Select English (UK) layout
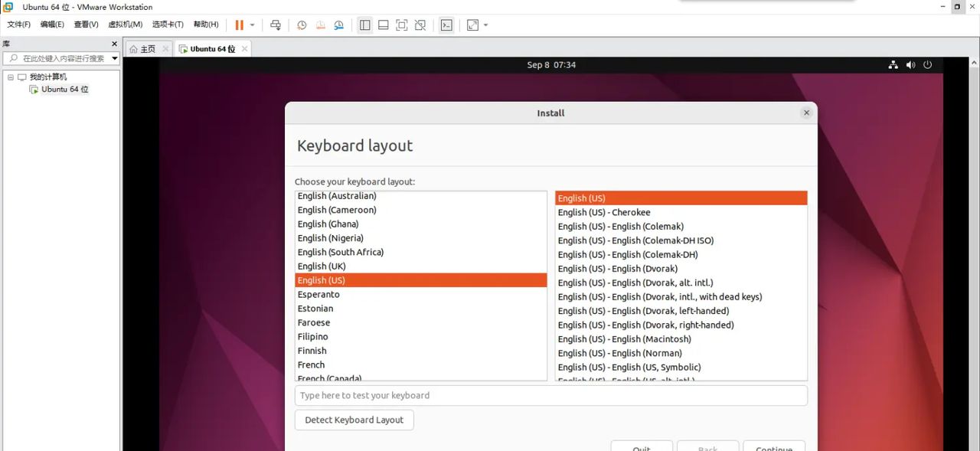This screenshot has width=980, height=451. click(x=421, y=266)
